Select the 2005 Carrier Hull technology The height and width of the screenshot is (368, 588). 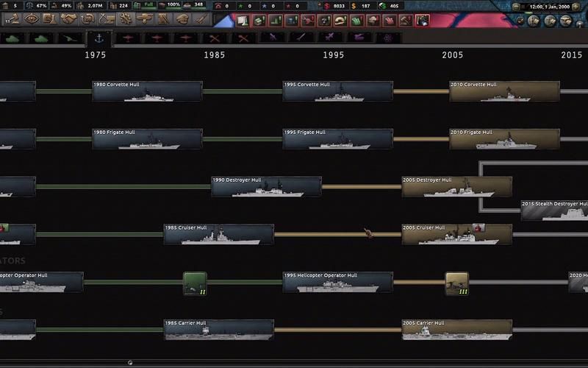click(456, 330)
